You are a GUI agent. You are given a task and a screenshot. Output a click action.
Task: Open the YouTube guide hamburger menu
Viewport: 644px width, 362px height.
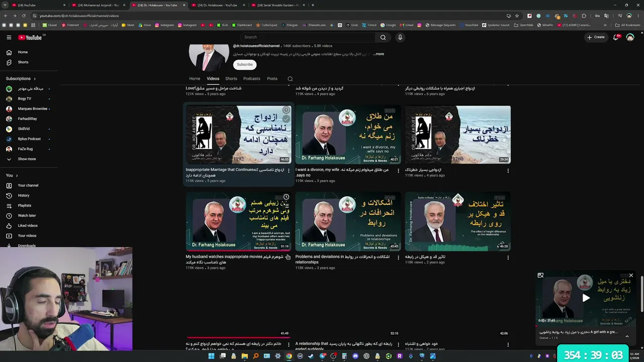click(x=9, y=37)
